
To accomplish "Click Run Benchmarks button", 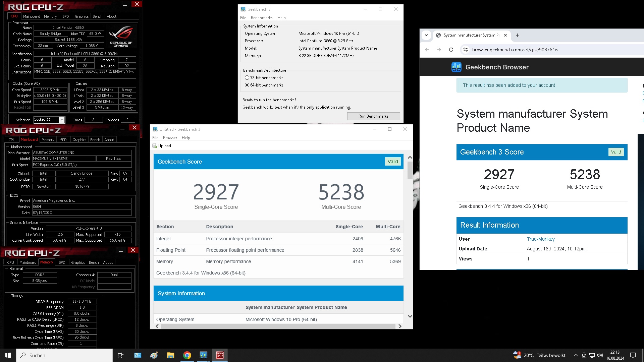I will point(373,116).
